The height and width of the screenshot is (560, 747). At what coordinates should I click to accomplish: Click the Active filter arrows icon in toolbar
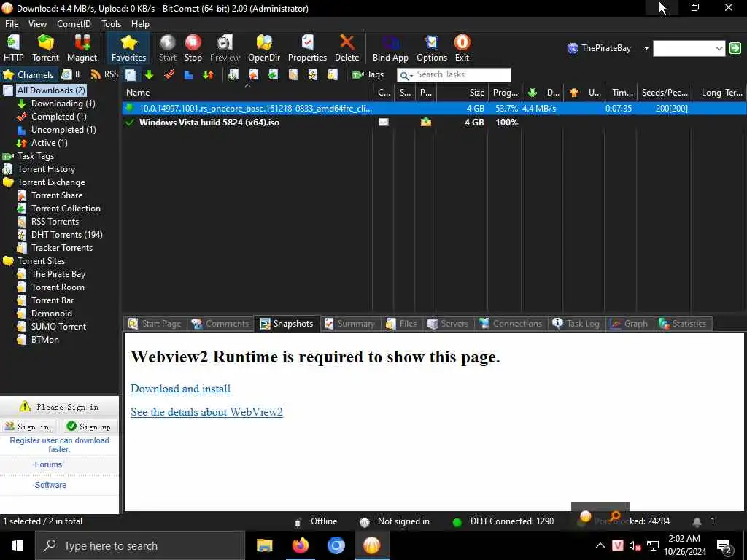click(208, 75)
